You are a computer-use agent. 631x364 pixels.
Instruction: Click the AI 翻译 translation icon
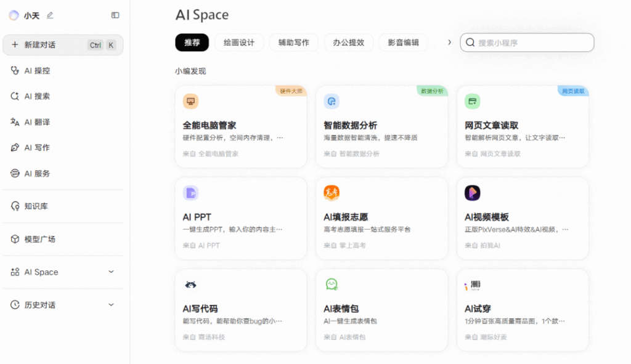tap(14, 122)
